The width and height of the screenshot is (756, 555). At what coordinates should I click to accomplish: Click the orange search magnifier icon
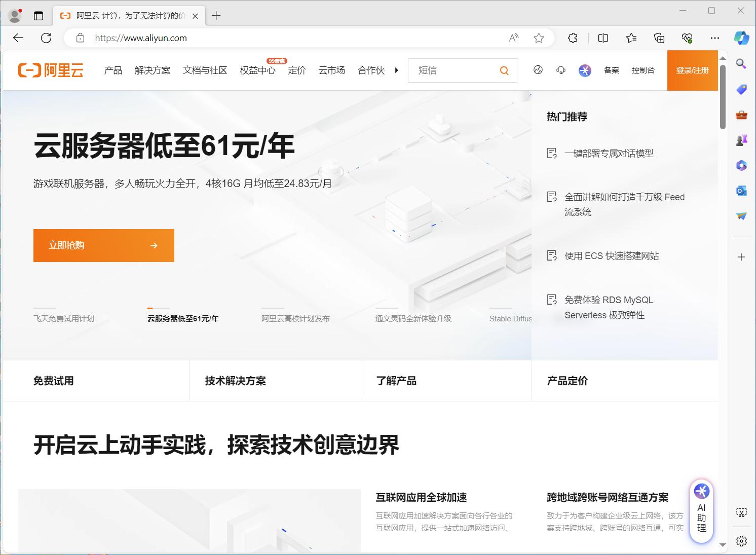tap(504, 70)
